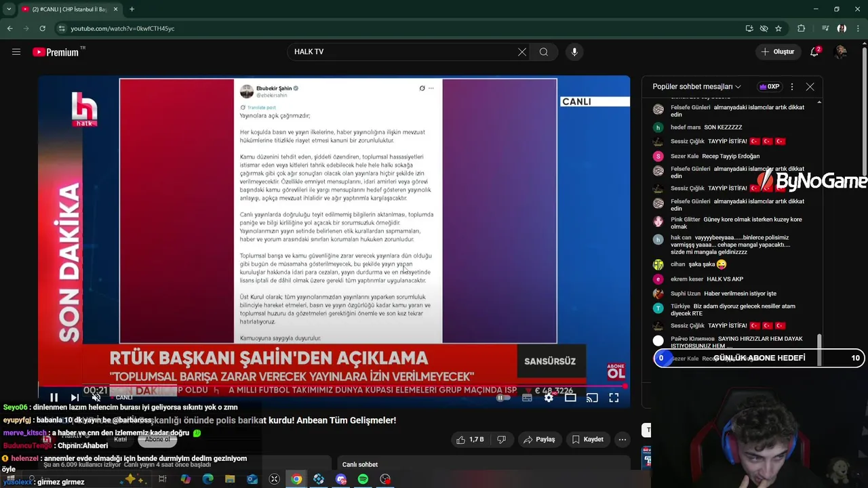Click the live video progress bar
Image resolution: width=868 pixels, height=488 pixels.
coord(334,386)
